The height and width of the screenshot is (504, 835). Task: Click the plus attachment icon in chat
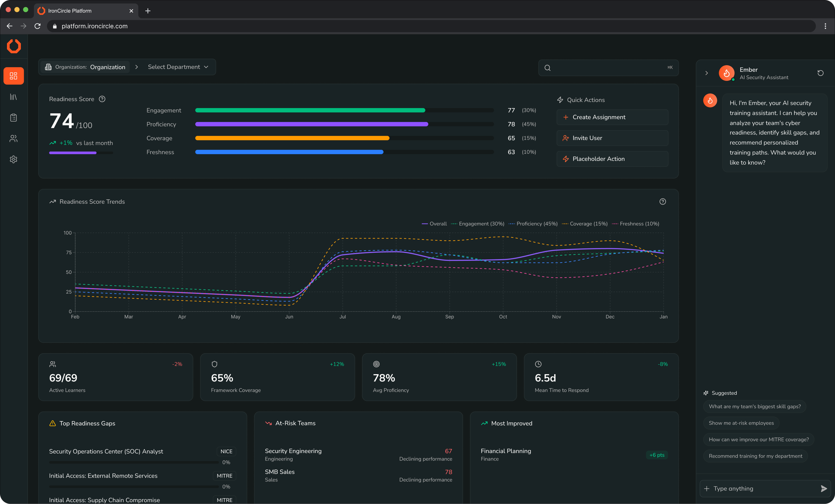[x=707, y=488]
